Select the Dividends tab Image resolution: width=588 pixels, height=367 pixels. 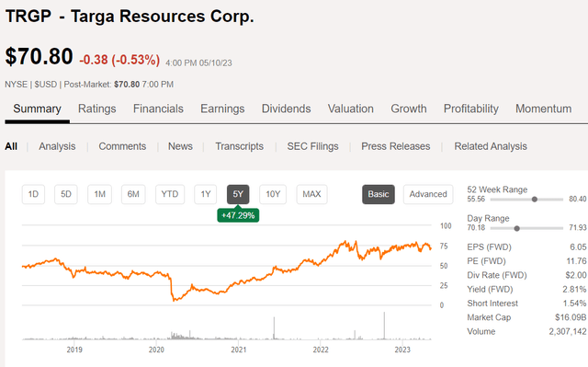(x=286, y=109)
